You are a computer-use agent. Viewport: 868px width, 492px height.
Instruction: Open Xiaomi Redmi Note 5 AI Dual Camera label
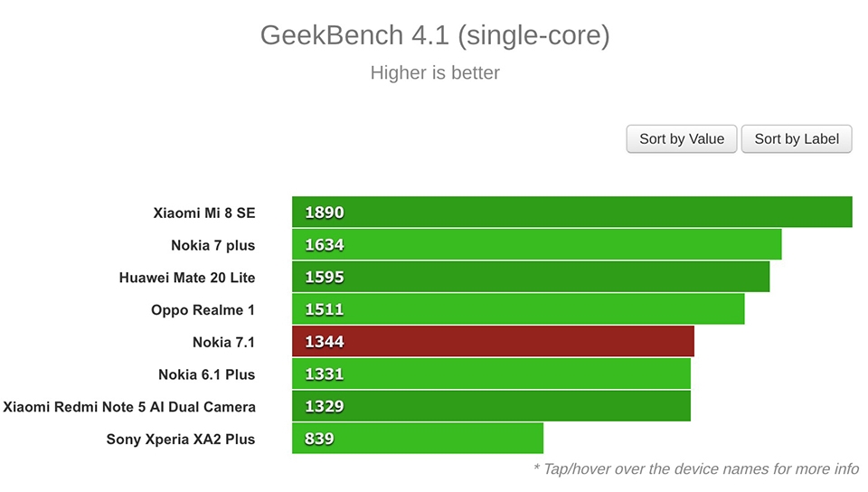click(x=129, y=407)
